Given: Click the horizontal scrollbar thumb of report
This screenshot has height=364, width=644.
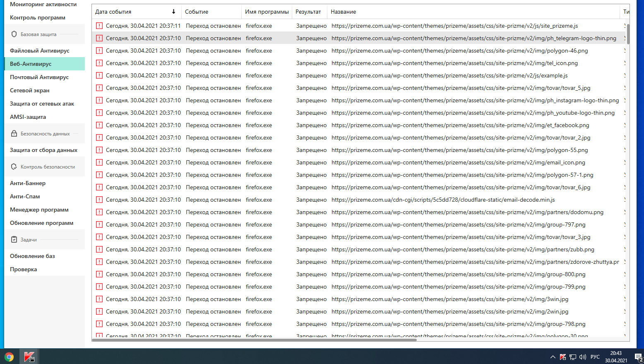Looking at the screenshot, I should 254,340.
